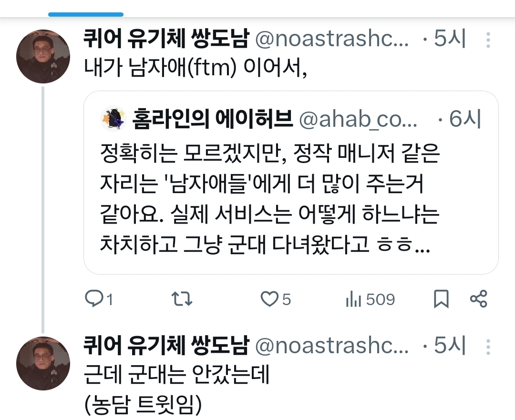Open display name 퀴어 유기체 쌍도남 on second tweet
The width and height of the screenshot is (515, 420).
tap(166, 346)
